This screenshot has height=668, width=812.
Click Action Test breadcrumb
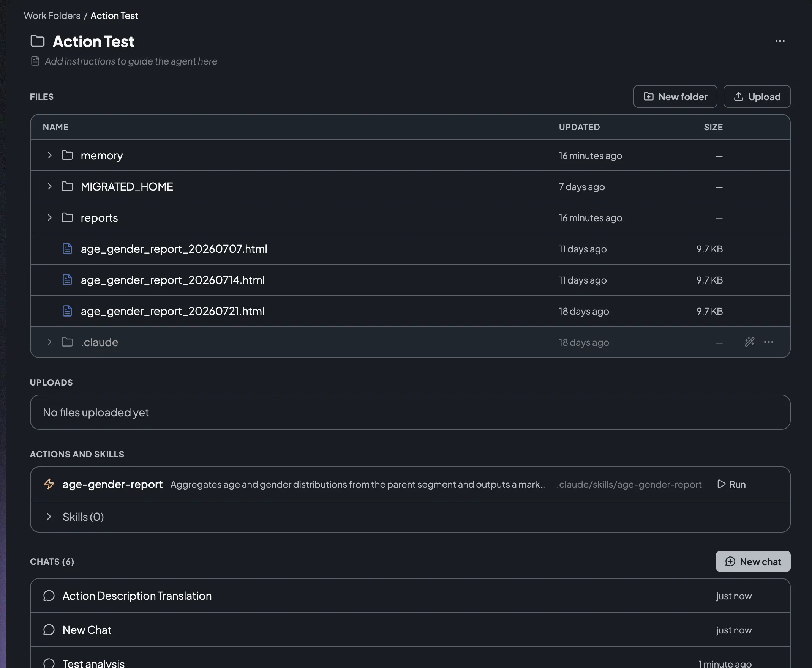pyautogui.click(x=114, y=16)
